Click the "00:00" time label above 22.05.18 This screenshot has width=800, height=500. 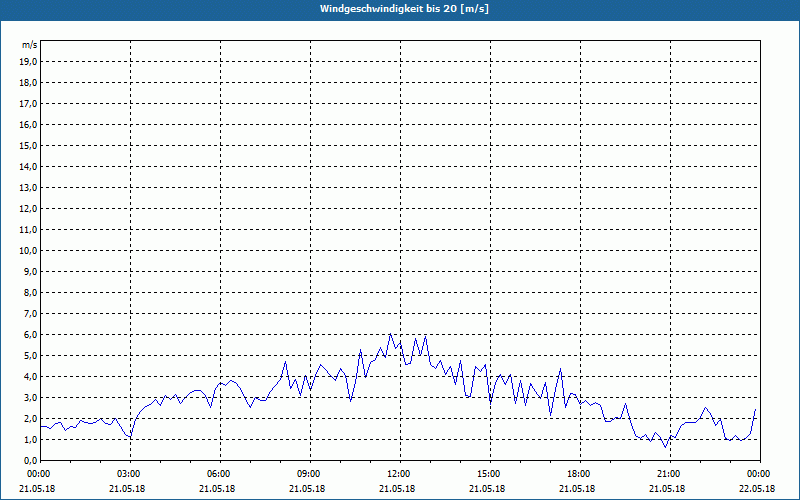(x=758, y=474)
